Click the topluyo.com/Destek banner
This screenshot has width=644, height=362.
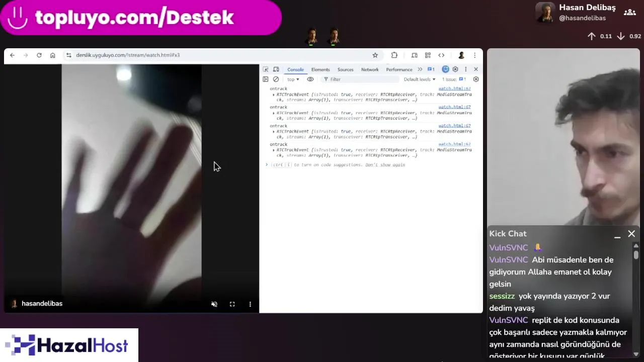click(x=141, y=18)
